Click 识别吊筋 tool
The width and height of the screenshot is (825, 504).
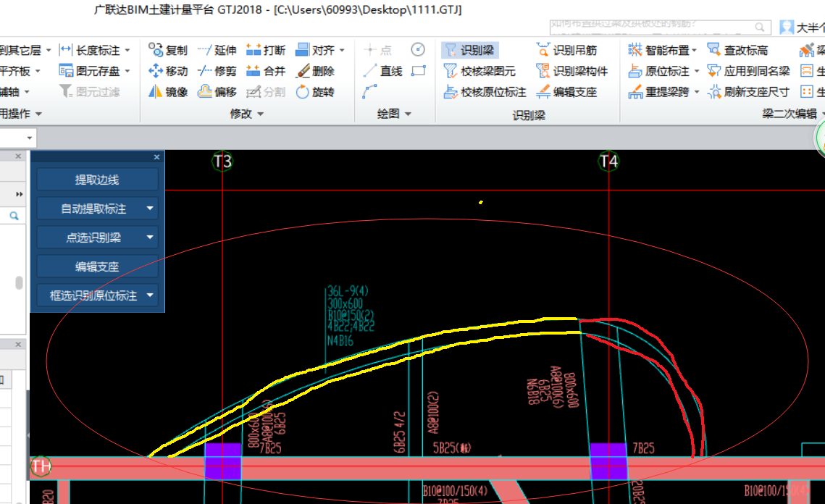(566, 50)
